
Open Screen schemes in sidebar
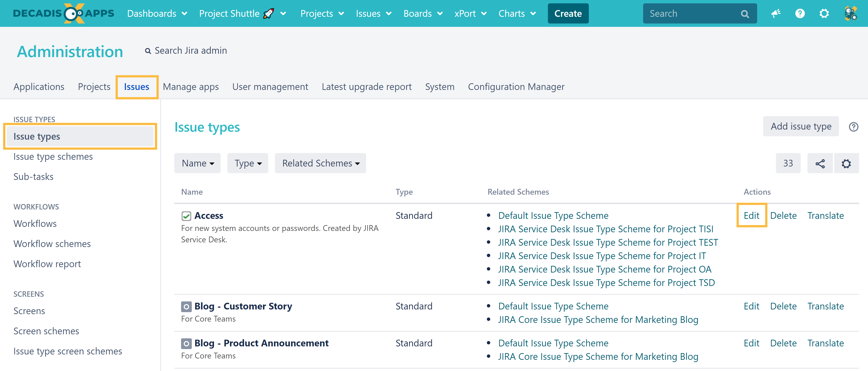click(x=46, y=332)
